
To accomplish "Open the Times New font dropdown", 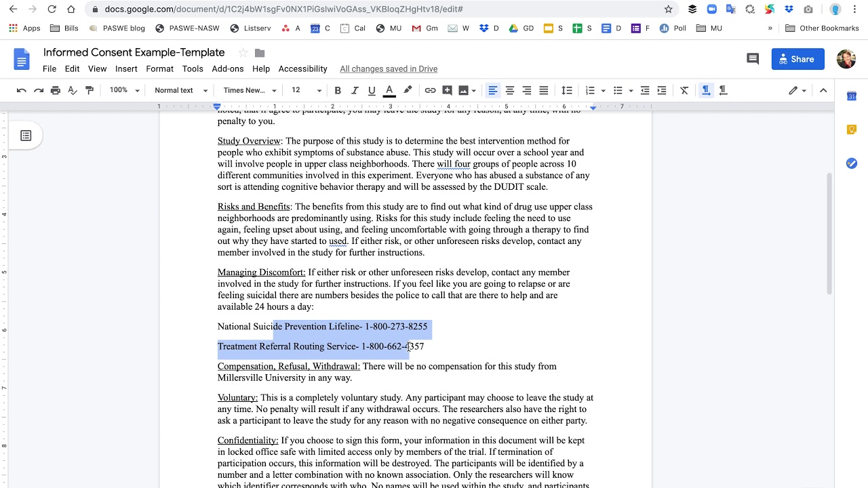I will 250,90.
